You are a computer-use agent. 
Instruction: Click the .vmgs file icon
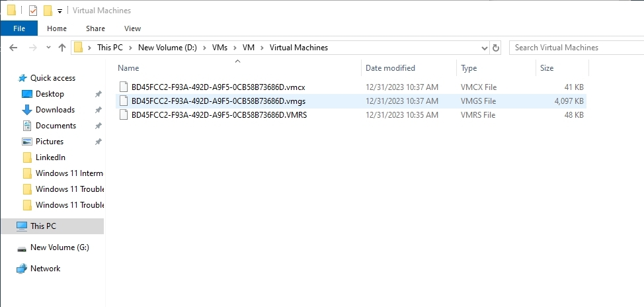pyautogui.click(x=124, y=101)
